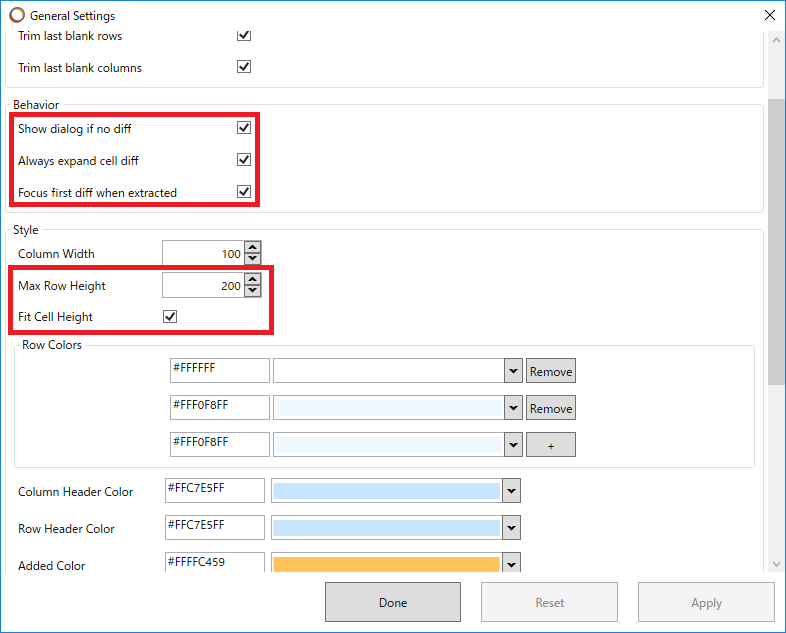
Task: Add a new row color with plus button
Action: tap(551, 445)
